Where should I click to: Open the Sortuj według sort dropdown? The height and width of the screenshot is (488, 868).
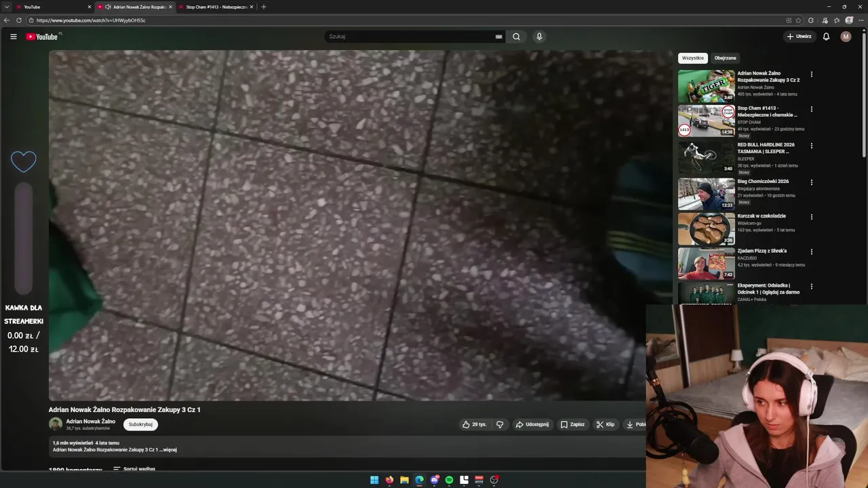click(x=134, y=469)
